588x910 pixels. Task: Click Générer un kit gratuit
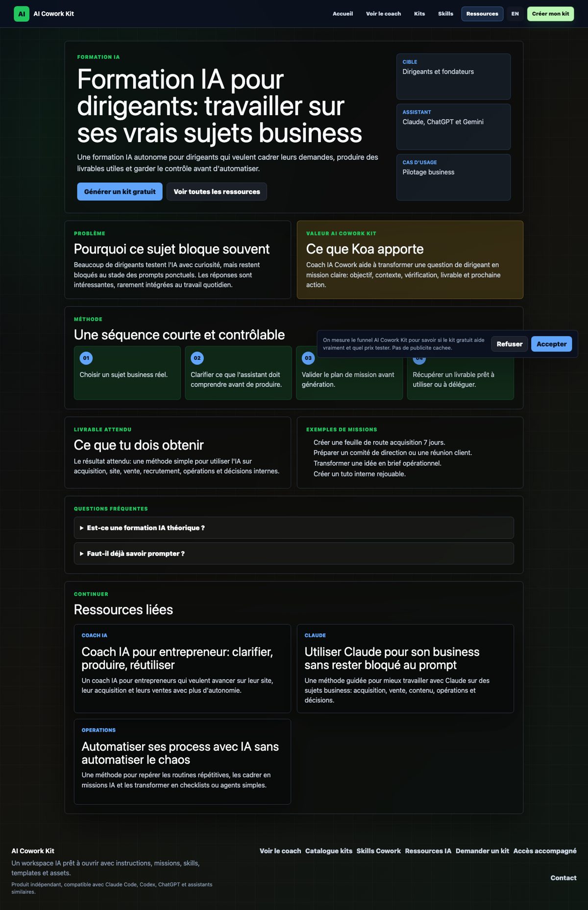point(120,192)
